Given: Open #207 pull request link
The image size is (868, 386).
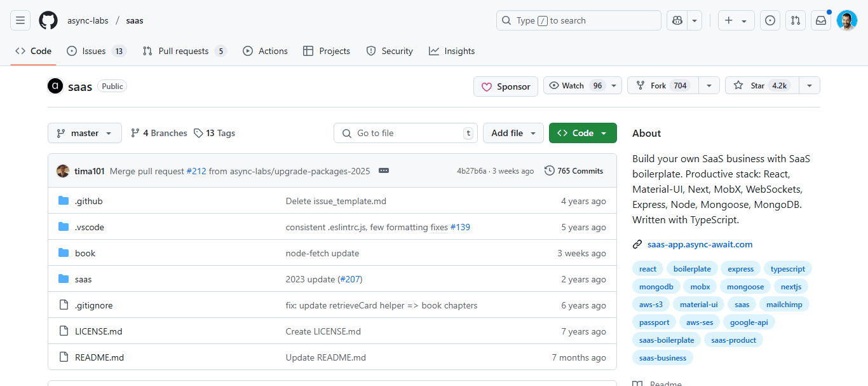Looking at the screenshot, I should [x=350, y=279].
